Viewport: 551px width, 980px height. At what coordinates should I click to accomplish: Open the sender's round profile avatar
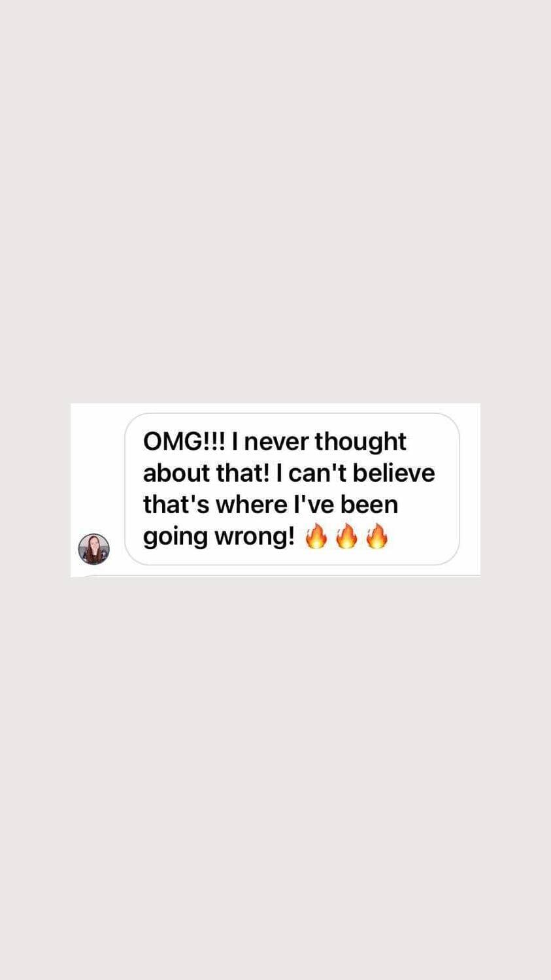point(93,549)
